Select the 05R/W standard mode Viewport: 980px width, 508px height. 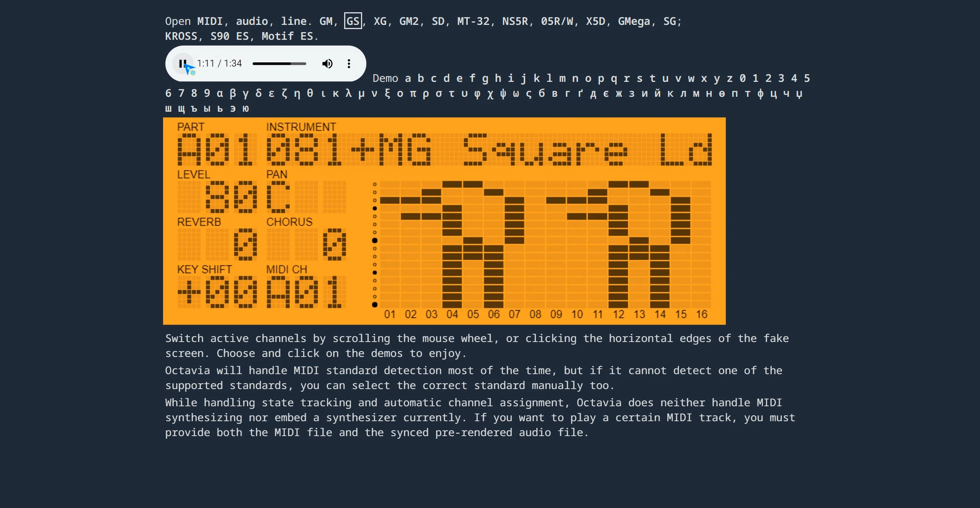(557, 21)
